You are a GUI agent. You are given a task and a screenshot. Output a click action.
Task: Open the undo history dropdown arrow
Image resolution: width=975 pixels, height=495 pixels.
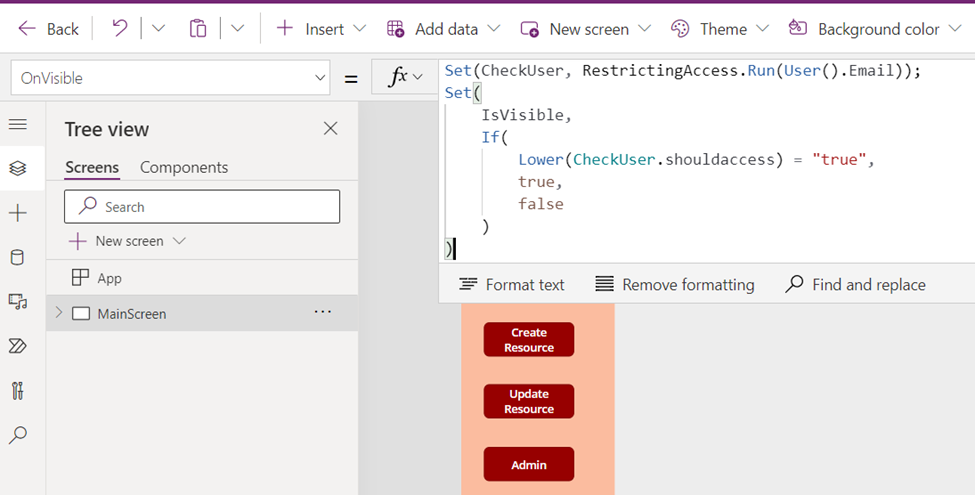[159, 28]
